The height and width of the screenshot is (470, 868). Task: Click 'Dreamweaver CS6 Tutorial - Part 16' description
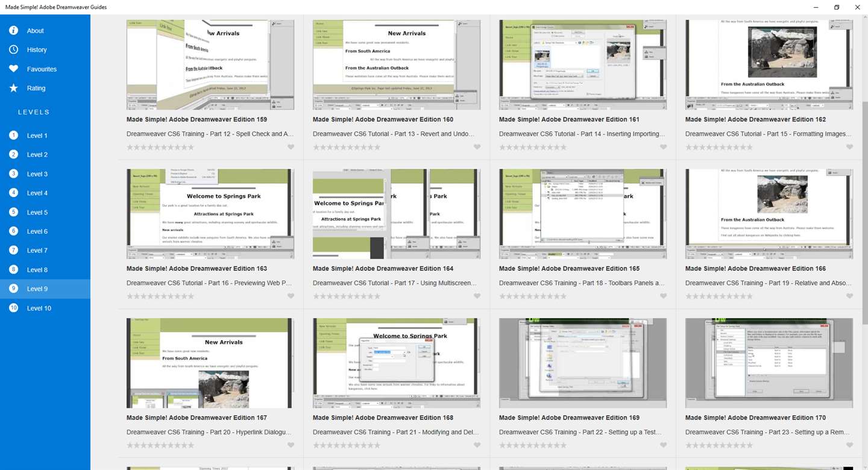[x=209, y=283]
